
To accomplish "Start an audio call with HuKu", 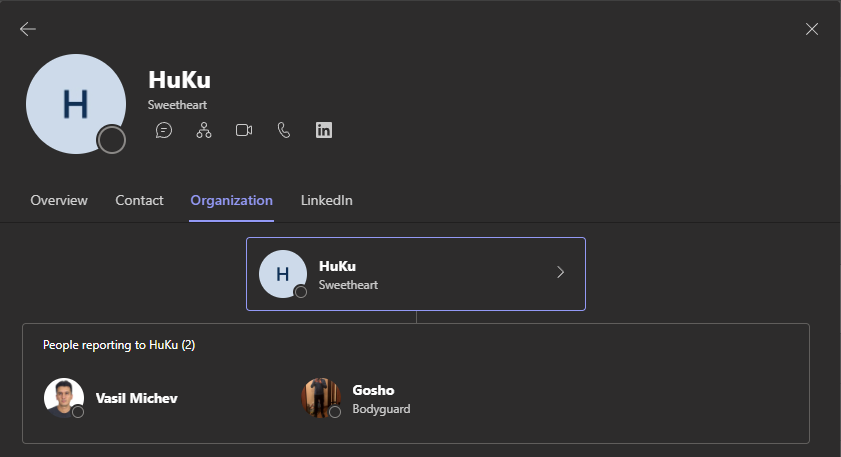I will click(x=284, y=130).
